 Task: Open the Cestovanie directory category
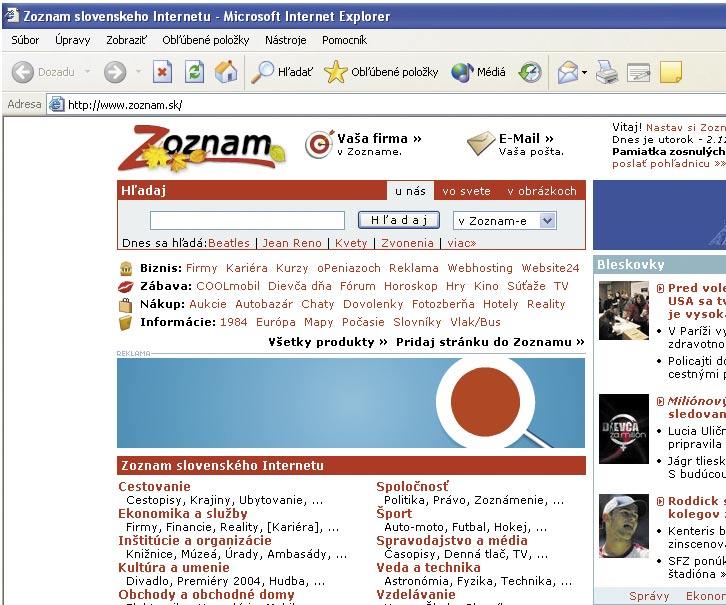(x=154, y=486)
